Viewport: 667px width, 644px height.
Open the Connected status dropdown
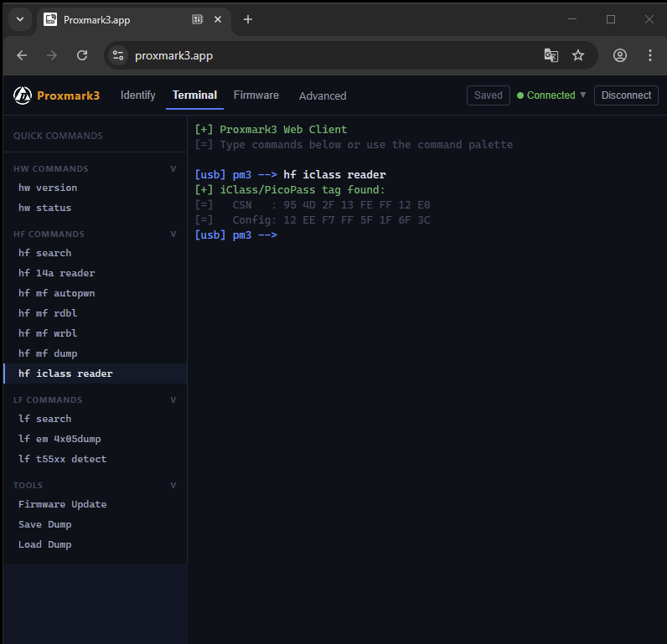coord(551,95)
